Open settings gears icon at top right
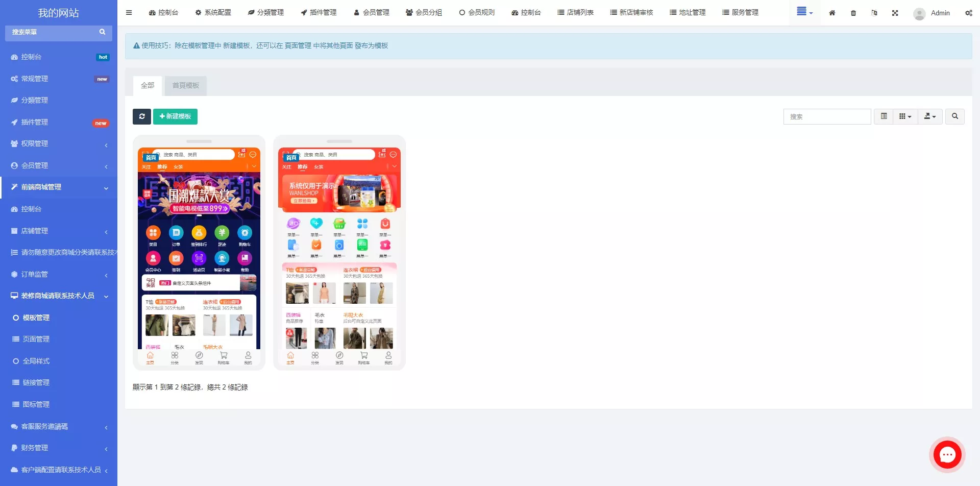The height and width of the screenshot is (486, 980). click(968, 13)
